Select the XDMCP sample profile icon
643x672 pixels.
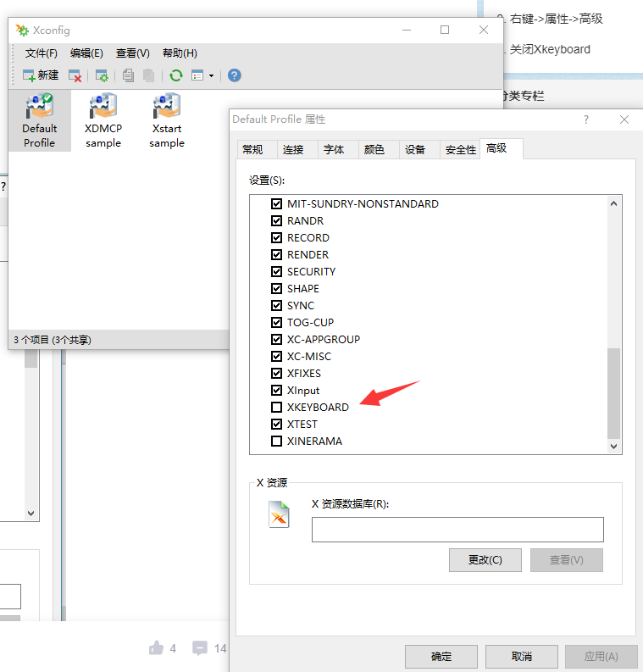(103, 121)
